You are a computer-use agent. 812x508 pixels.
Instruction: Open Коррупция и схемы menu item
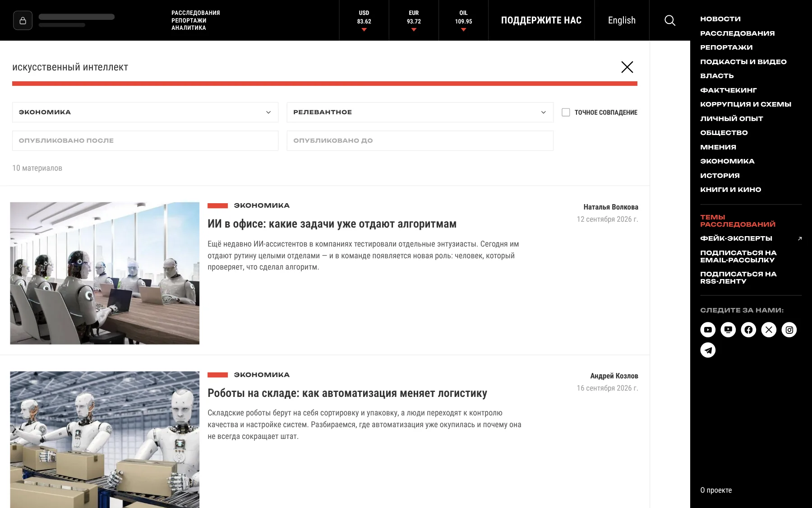pyautogui.click(x=746, y=104)
